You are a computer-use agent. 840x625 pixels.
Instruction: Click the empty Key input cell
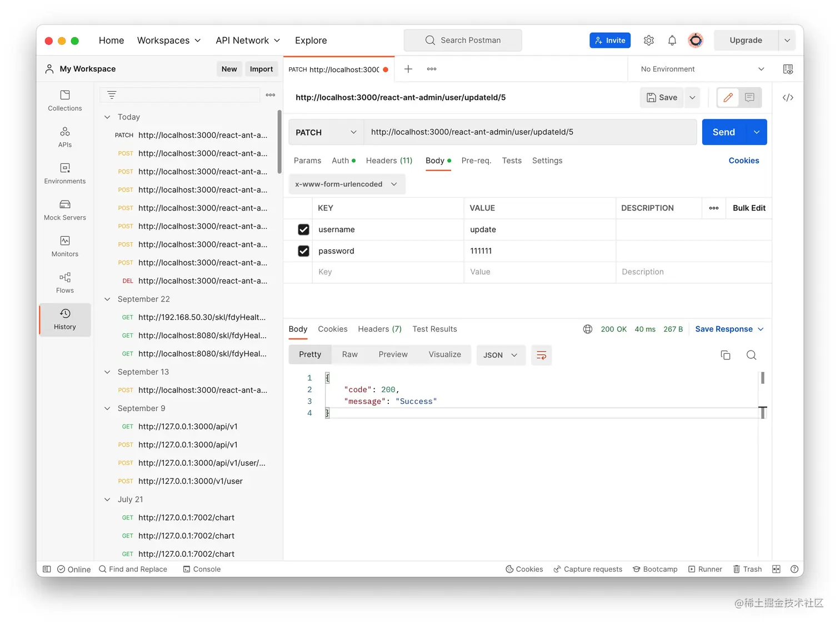(x=388, y=272)
